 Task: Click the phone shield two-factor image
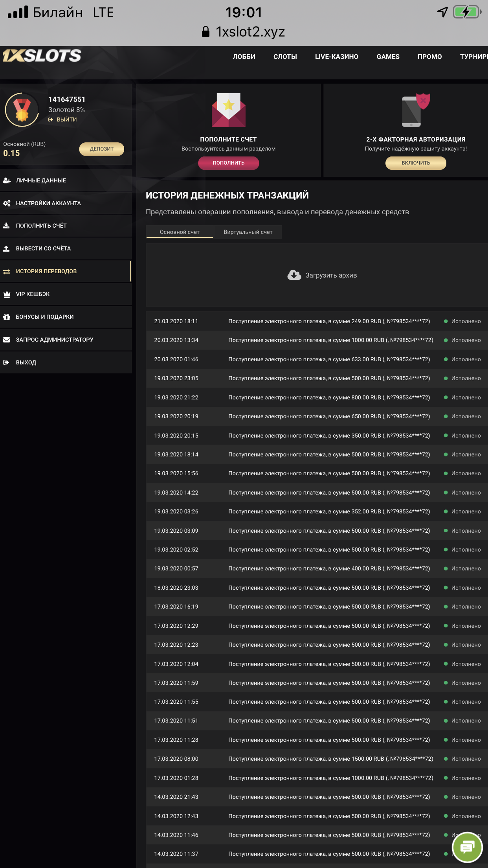pos(415,110)
